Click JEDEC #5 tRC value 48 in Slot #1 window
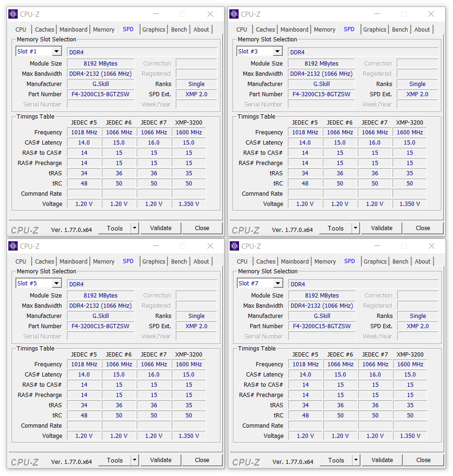Image resolution: width=453 pixels, height=476 pixels. pos(84,183)
